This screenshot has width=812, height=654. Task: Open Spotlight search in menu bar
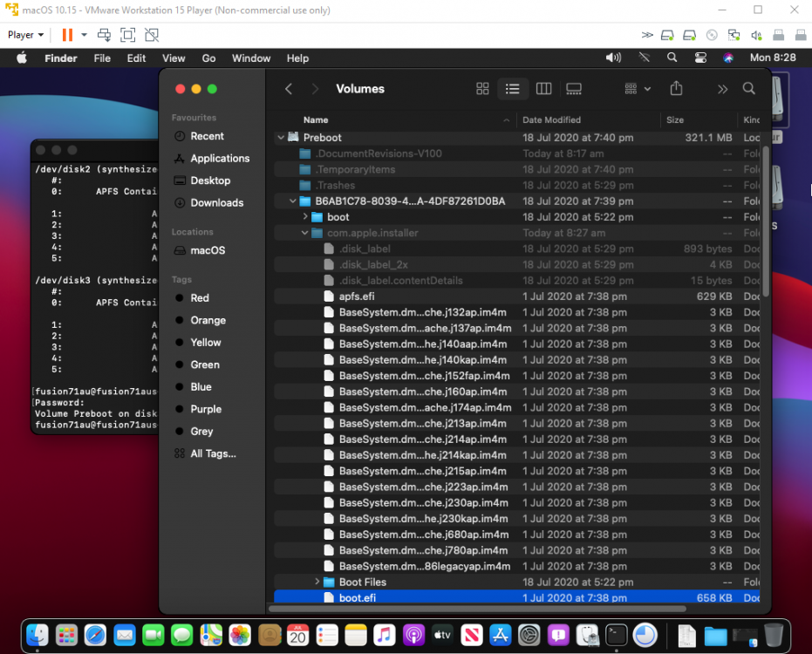pyautogui.click(x=672, y=58)
